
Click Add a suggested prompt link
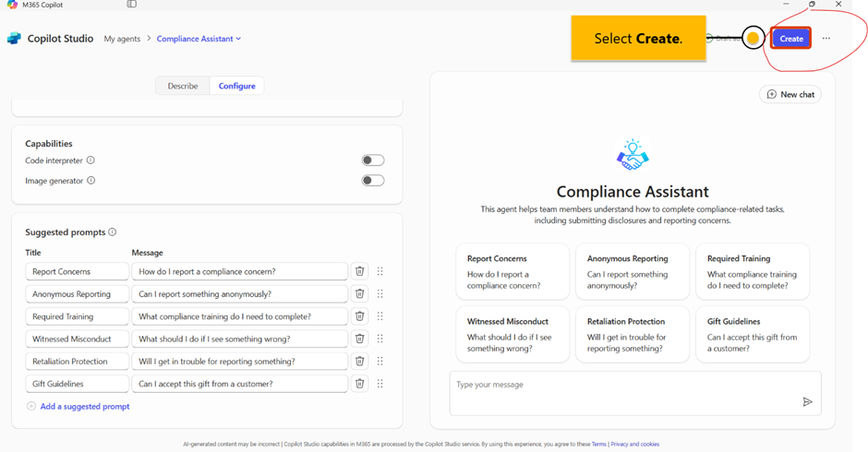(x=85, y=406)
